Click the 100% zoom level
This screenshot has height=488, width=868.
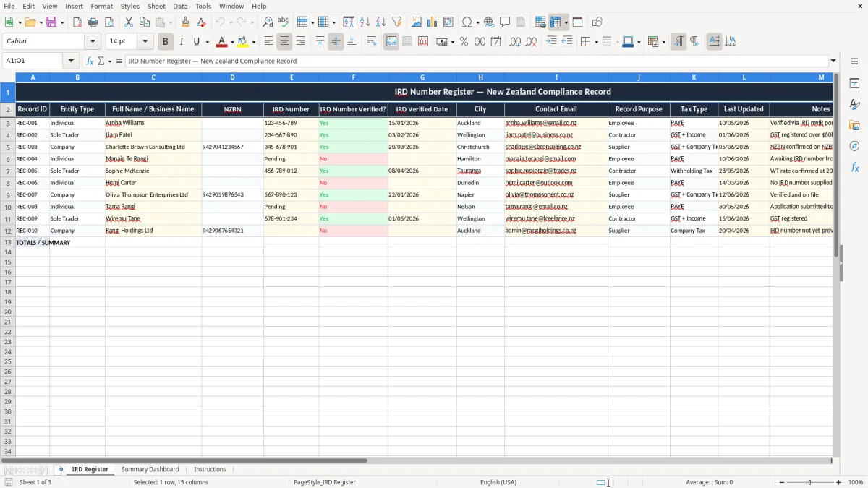click(x=856, y=482)
